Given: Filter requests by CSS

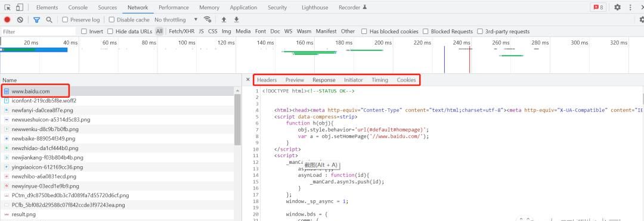Looking at the screenshot, I should 213,32.
